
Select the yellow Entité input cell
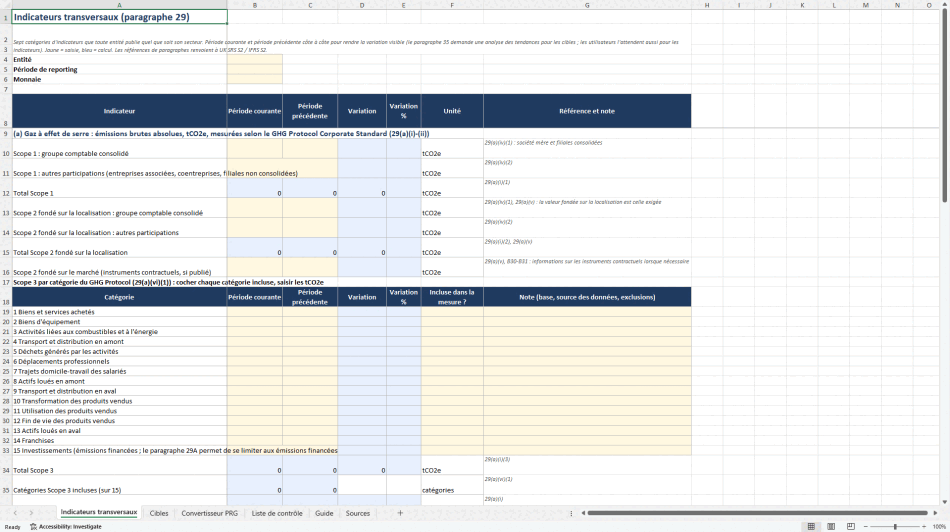pos(254,59)
